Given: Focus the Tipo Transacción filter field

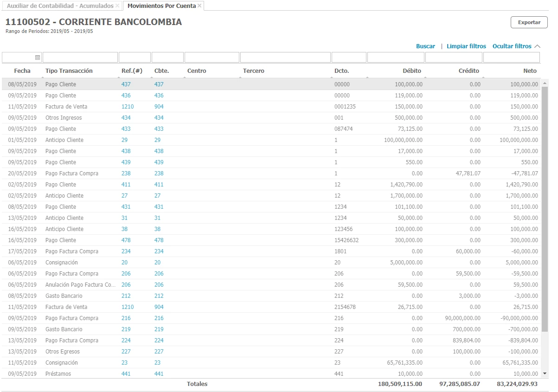Looking at the screenshot, I should [x=80, y=58].
